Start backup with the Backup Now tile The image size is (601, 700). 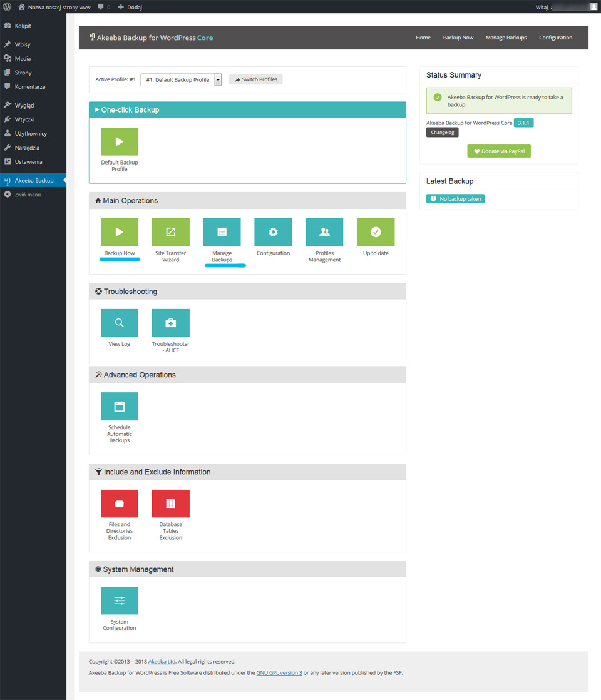click(120, 232)
